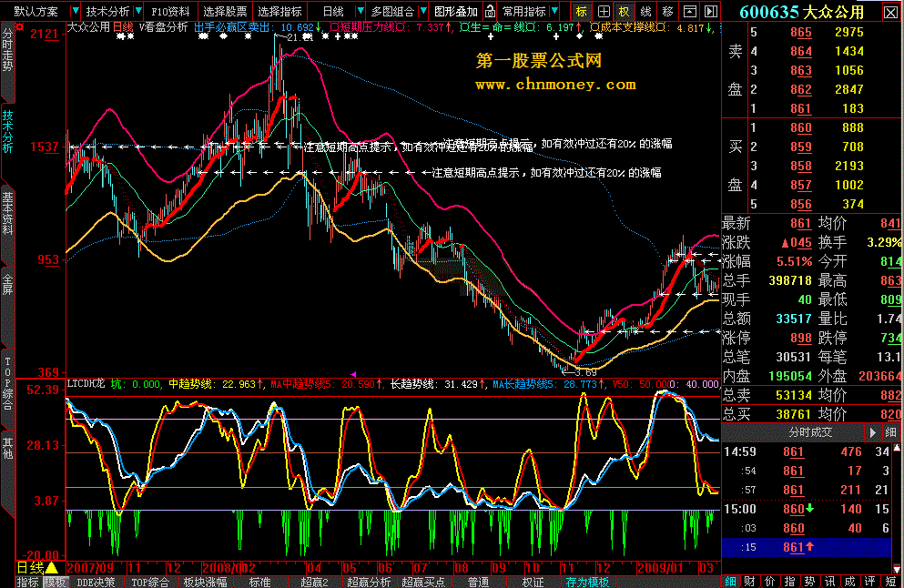Image resolution: width=904 pixels, height=588 pixels.
Task: Open the 多图组合 dropdown arrow
Action: [423, 11]
